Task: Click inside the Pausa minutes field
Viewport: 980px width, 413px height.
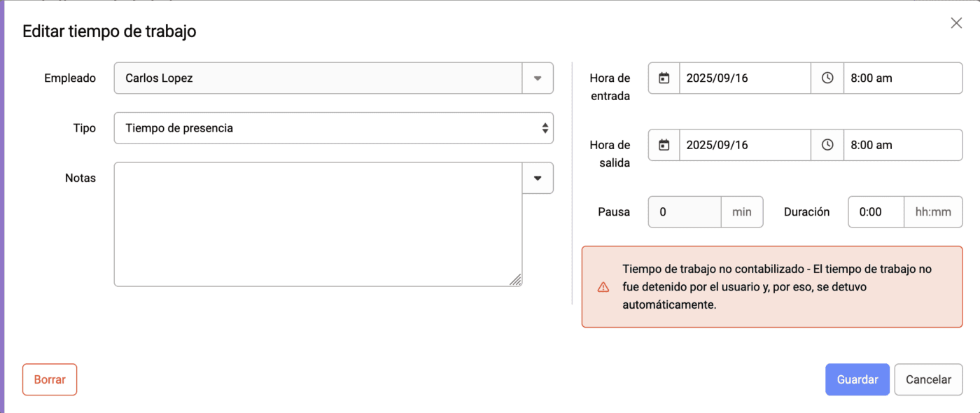Action: point(684,211)
